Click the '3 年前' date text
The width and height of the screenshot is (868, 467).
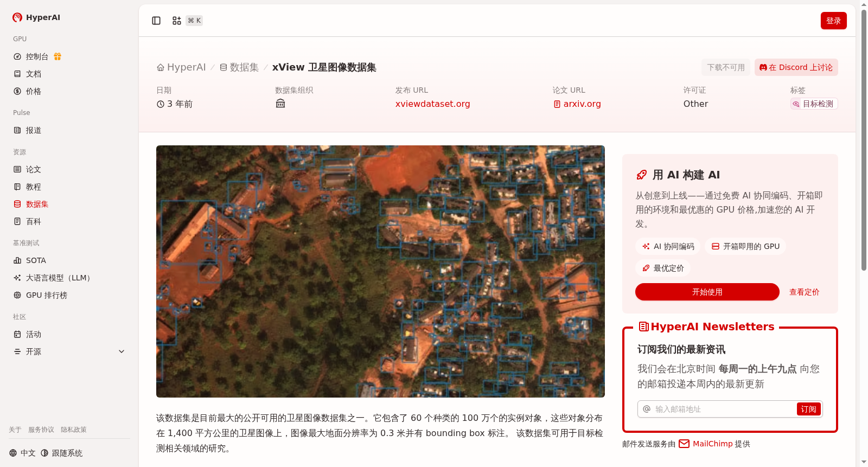[180, 104]
